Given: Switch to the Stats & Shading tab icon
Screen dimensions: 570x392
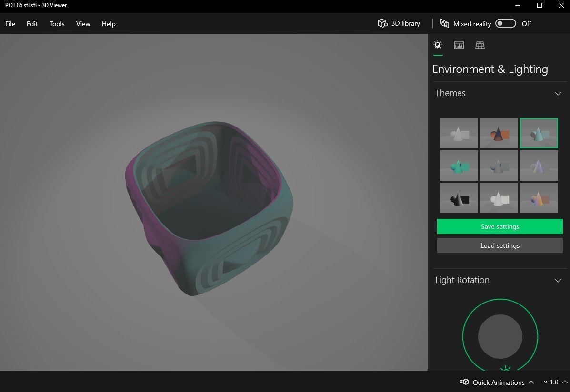Looking at the screenshot, I should pyautogui.click(x=459, y=45).
